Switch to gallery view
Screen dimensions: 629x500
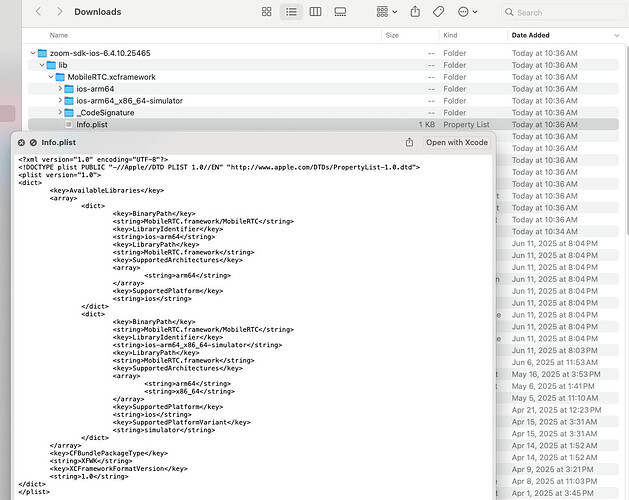point(340,12)
